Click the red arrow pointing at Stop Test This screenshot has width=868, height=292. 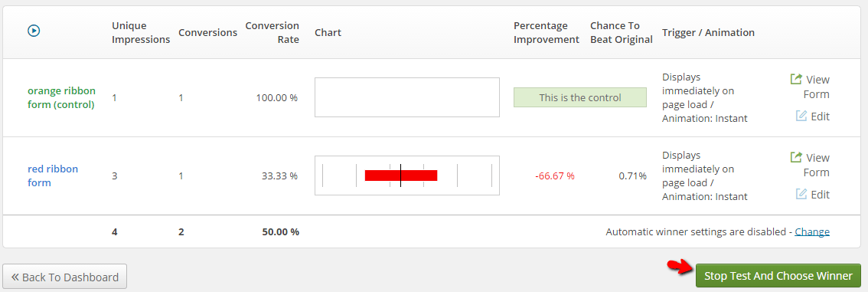click(680, 267)
